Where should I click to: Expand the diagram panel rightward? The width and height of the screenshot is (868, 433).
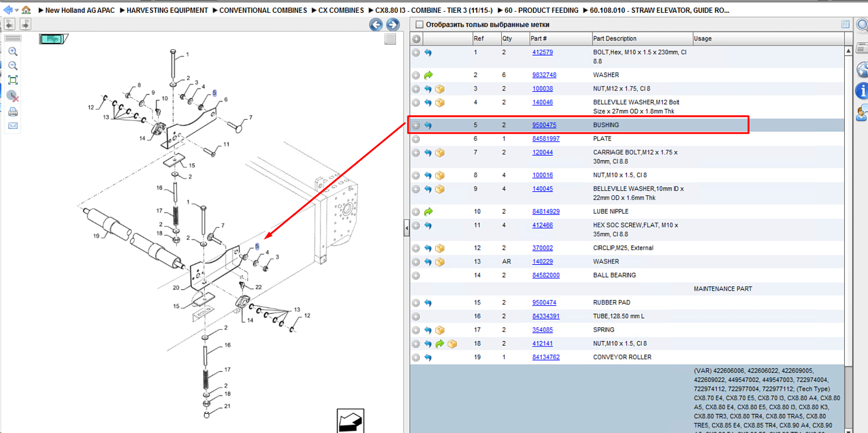coord(25,24)
